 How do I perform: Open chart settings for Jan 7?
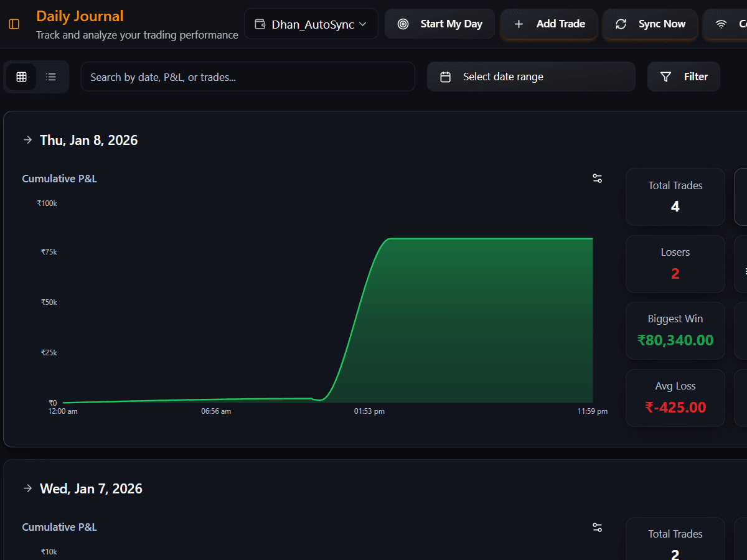click(x=597, y=527)
